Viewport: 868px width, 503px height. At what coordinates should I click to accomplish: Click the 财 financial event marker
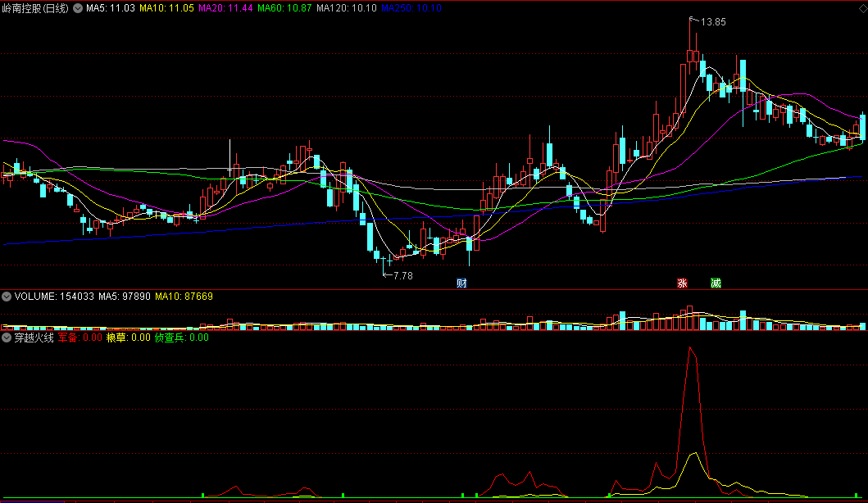[x=461, y=283]
